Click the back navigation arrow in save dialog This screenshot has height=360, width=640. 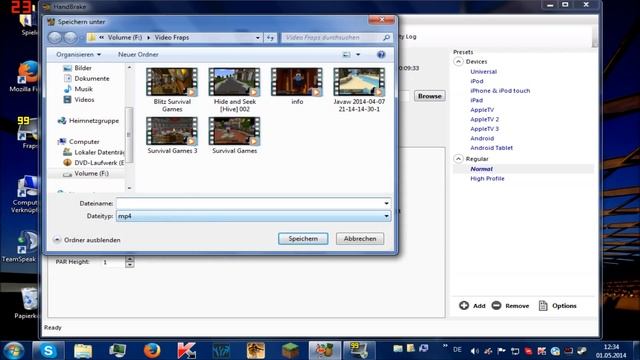[55, 38]
